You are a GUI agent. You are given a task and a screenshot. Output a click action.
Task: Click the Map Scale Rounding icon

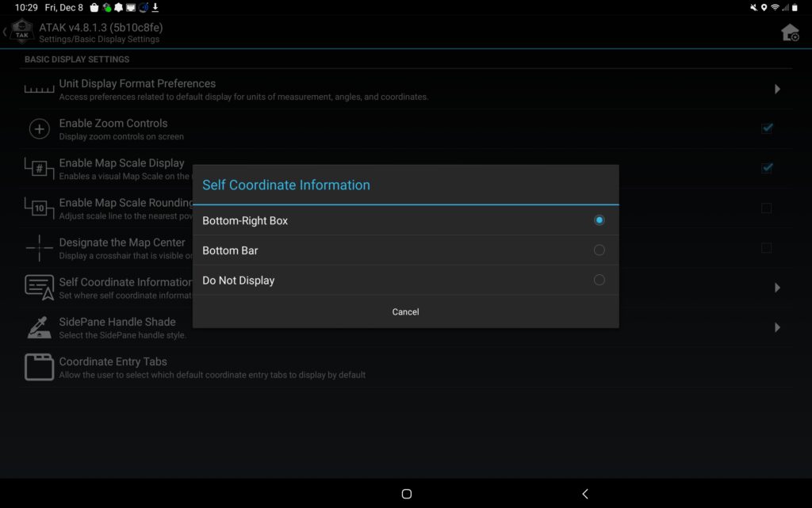coord(38,208)
